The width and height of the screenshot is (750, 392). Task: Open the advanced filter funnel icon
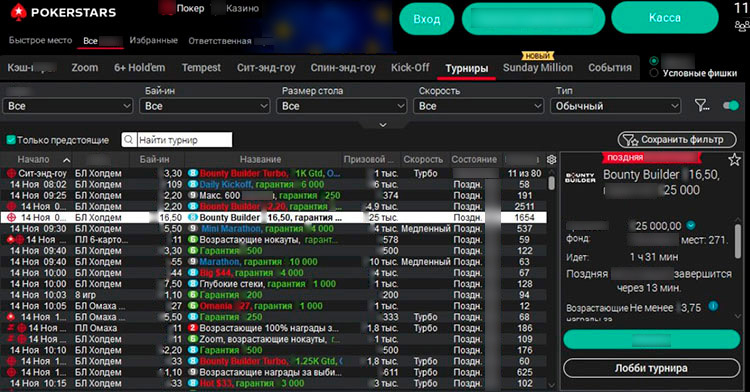pyautogui.click(x=702, y=106)
